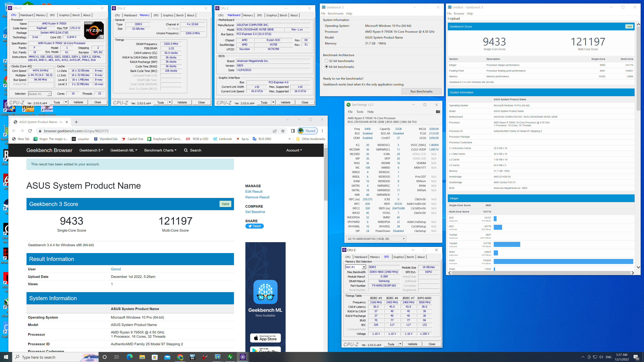Open Tools dropdown arrow in CPU-Z CPU window

[66, 102]
